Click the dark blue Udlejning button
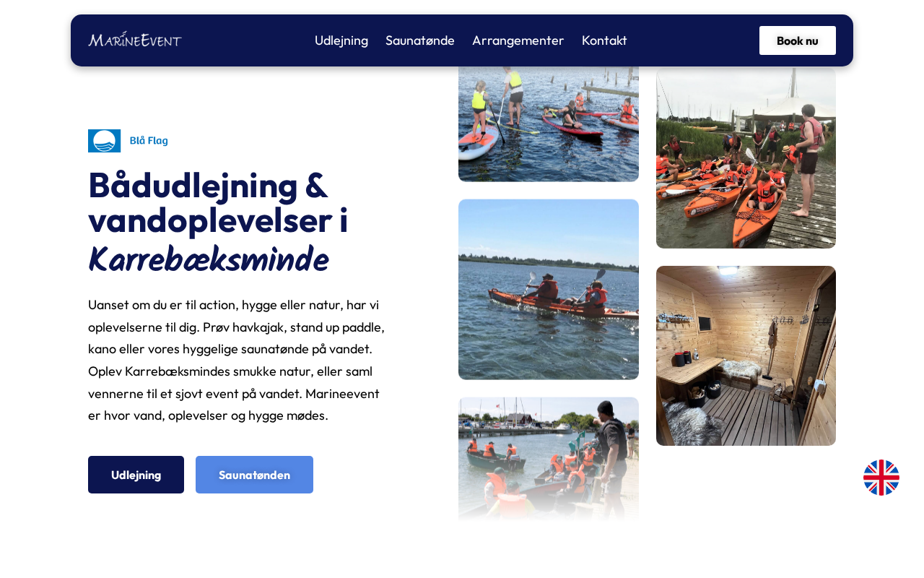Image resolution: width=924 pixels, height=578 pixels. (x=136, y=475)
